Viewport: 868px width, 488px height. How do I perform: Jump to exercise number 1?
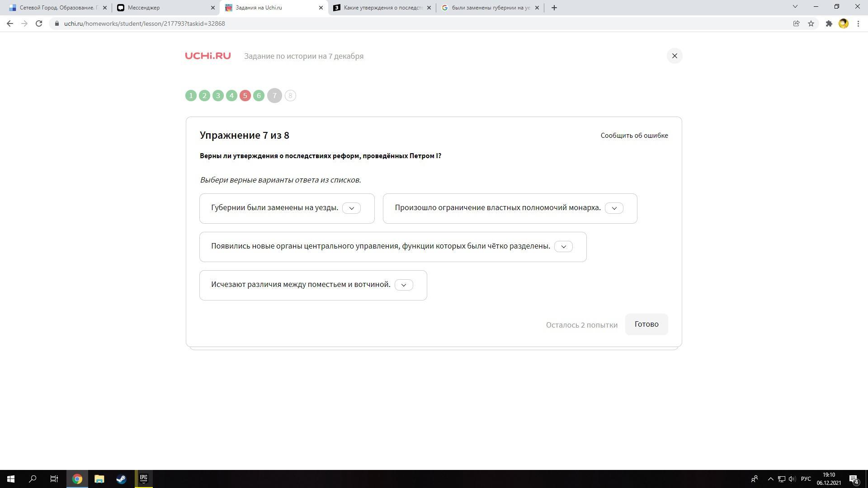coord(191,96)
